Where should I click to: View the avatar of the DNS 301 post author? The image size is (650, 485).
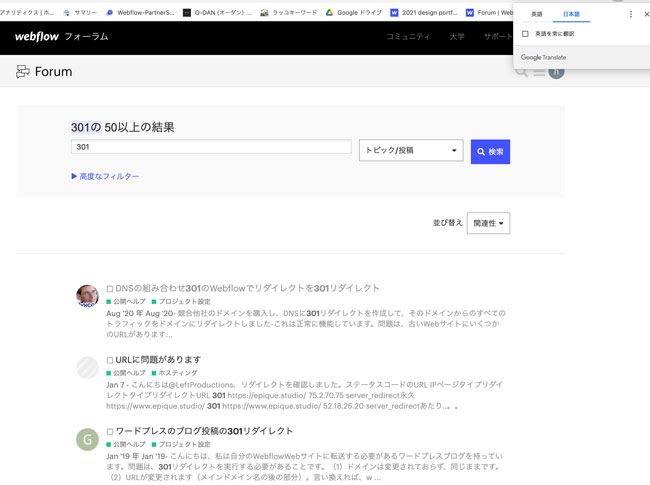tap(87, 296)
